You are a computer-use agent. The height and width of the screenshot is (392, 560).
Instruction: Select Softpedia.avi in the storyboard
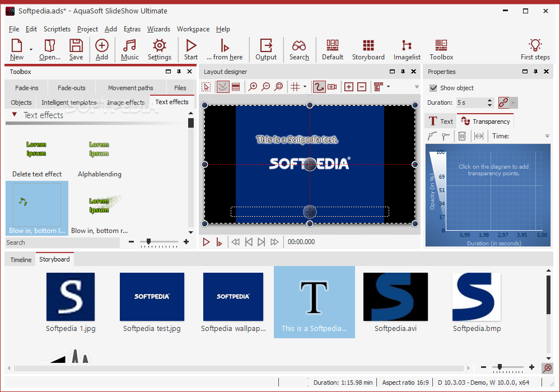pyautogui.click(x=395, y=302)
